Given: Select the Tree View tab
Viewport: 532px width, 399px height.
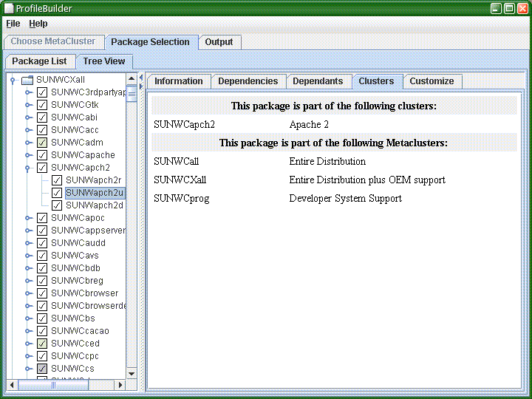Looking at the screenshot, I should click(104, 61).
